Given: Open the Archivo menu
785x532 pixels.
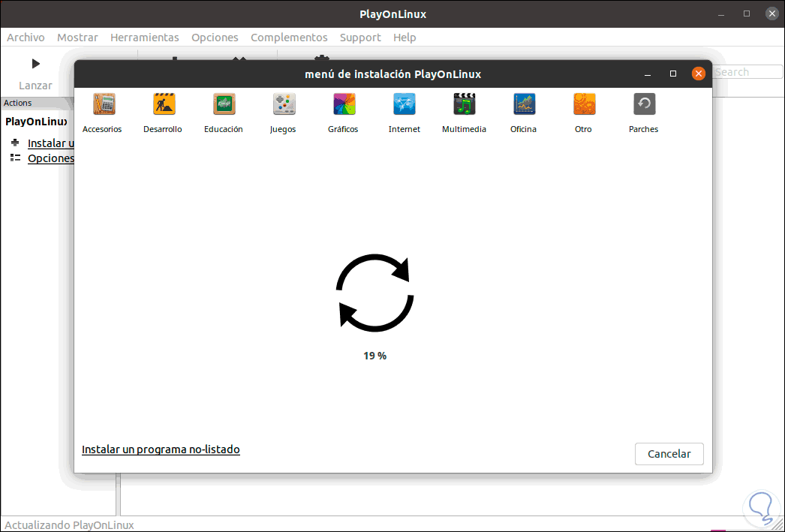Looking at the screenshot, I should coord(26,38).
